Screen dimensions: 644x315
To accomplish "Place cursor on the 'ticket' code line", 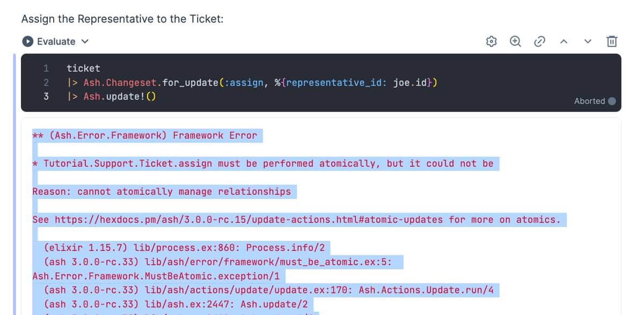I will tap(83, 68).
